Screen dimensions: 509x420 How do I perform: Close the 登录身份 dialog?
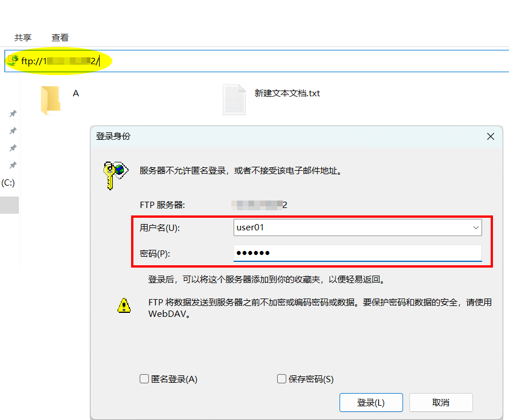(x=490, y=136)
